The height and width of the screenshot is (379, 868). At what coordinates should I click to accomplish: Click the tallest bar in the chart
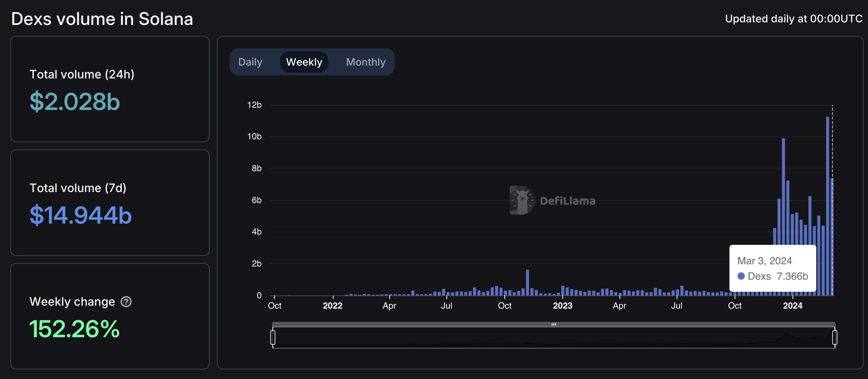[827, 205]
